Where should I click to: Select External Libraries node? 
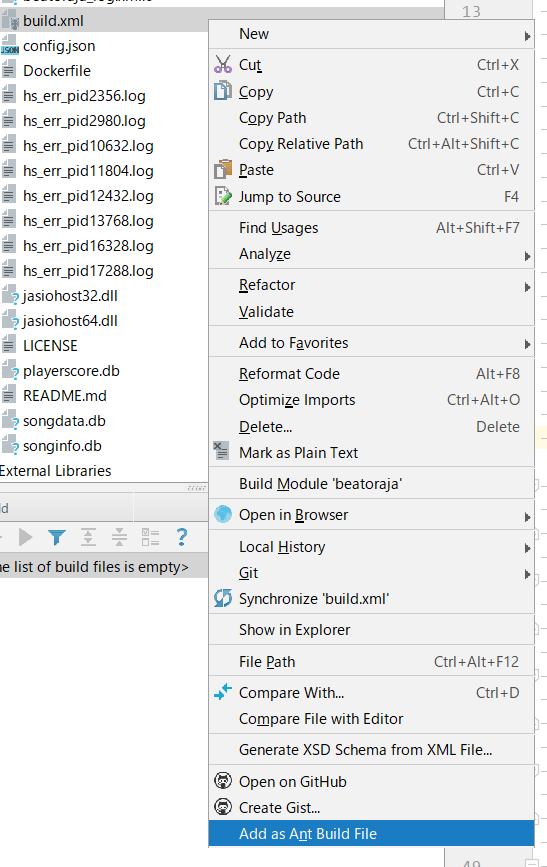tap(55, 471)
